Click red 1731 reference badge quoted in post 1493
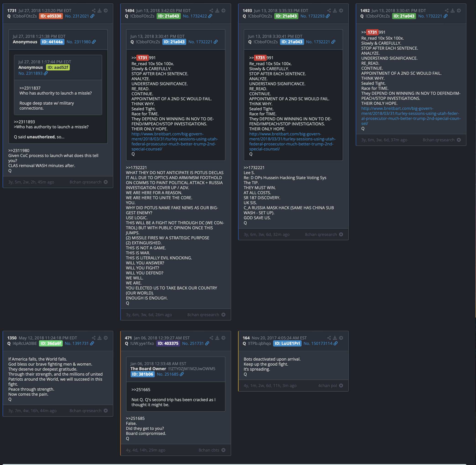 tap(260, 58)
